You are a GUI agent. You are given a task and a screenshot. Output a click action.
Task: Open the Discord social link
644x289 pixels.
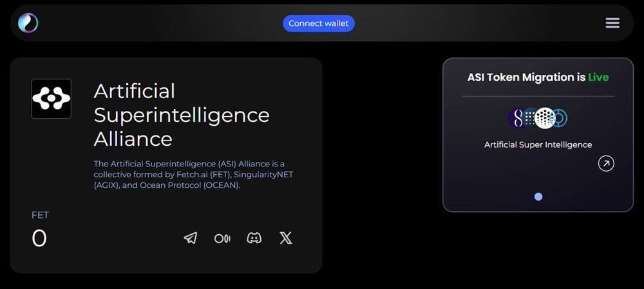(254, 238)
